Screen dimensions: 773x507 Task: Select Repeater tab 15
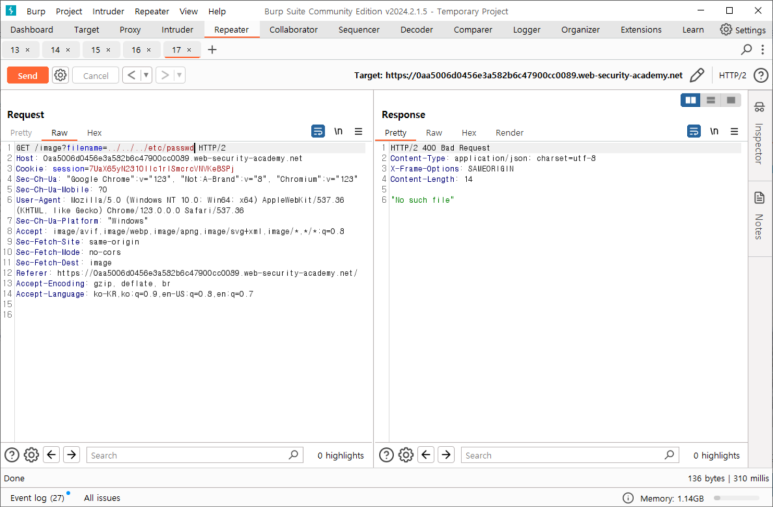(96, 50)
